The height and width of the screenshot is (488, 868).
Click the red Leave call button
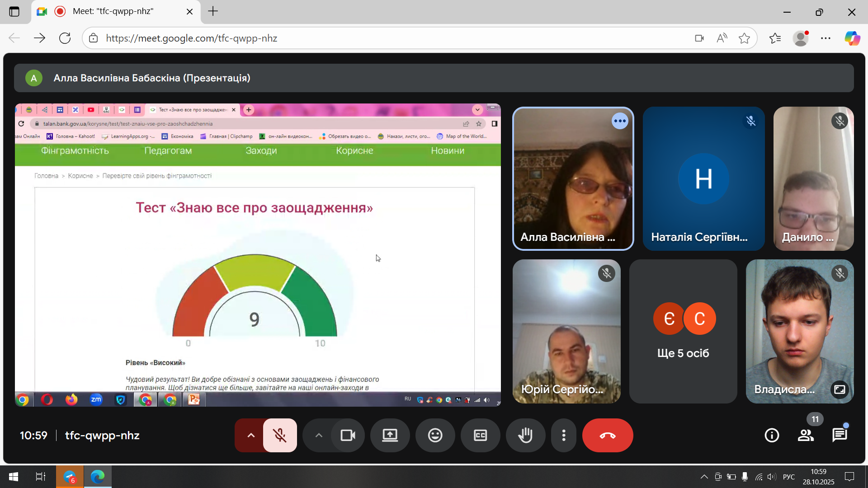pyautogui.click(x=607, y=435)
